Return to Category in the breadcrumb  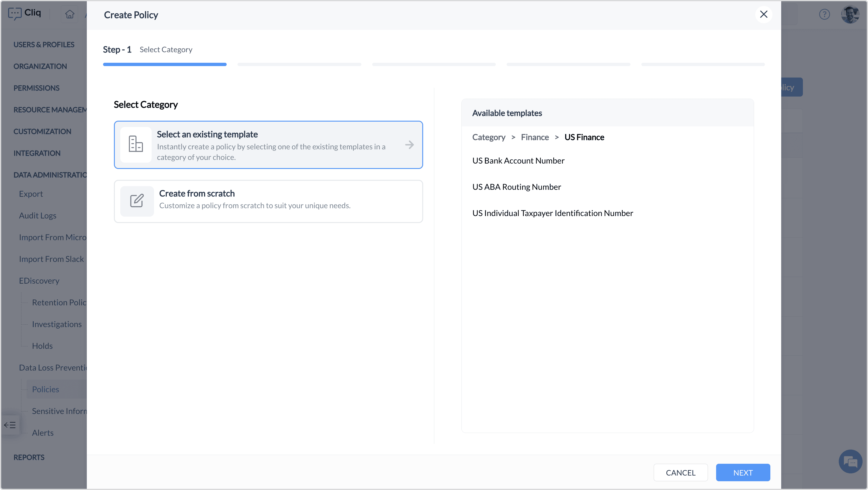click(x=489, y=137)
